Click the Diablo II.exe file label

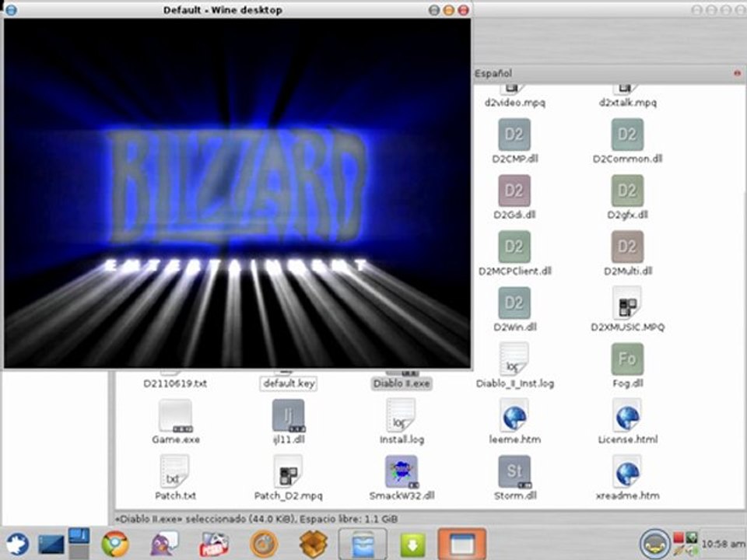tap(402, 383)
